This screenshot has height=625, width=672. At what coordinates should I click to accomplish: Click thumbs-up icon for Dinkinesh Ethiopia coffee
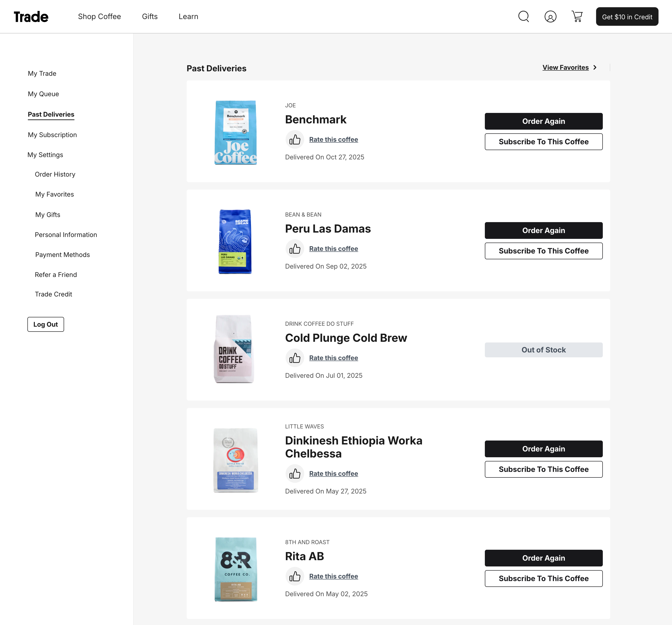pyautogui.click(x=295, y=474)
